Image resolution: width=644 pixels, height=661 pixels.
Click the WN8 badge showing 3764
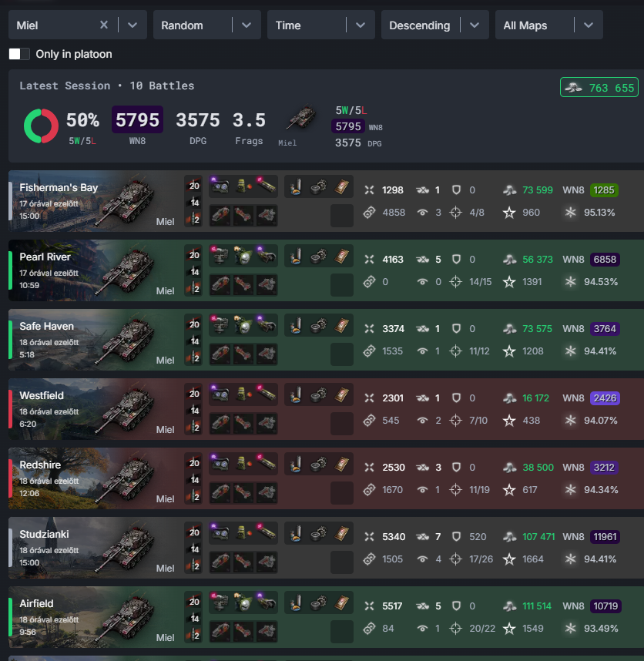coord(605,329)
